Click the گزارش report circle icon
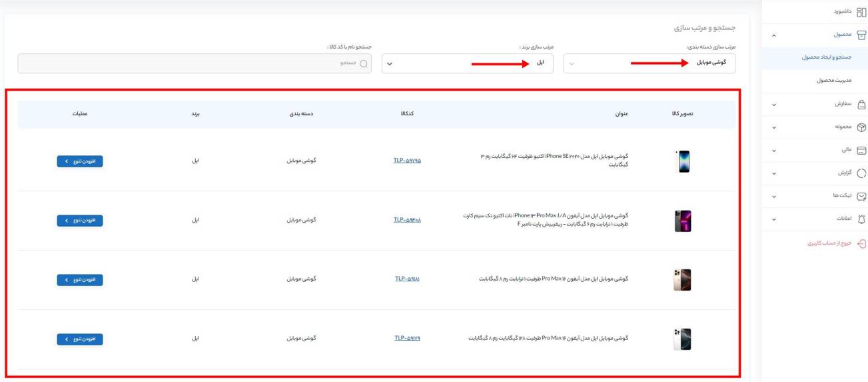Screen dimensions: 868x382 pyautogui.click(x=861, y=173)
